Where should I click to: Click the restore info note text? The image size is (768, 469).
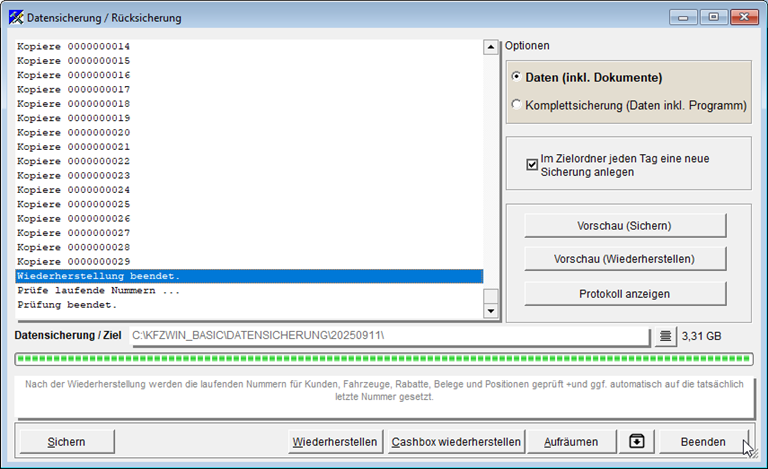pos(384,390)
